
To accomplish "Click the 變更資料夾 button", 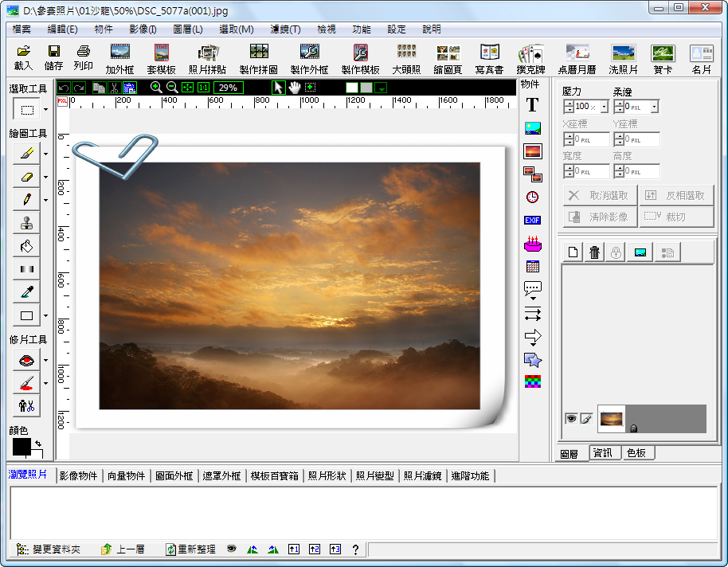I will (49, 549).
